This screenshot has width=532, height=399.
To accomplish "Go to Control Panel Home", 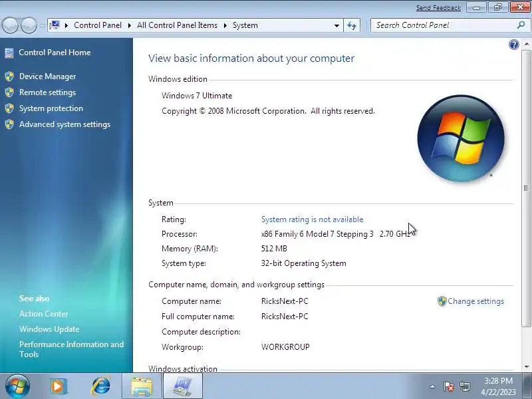I will point(55,53).
